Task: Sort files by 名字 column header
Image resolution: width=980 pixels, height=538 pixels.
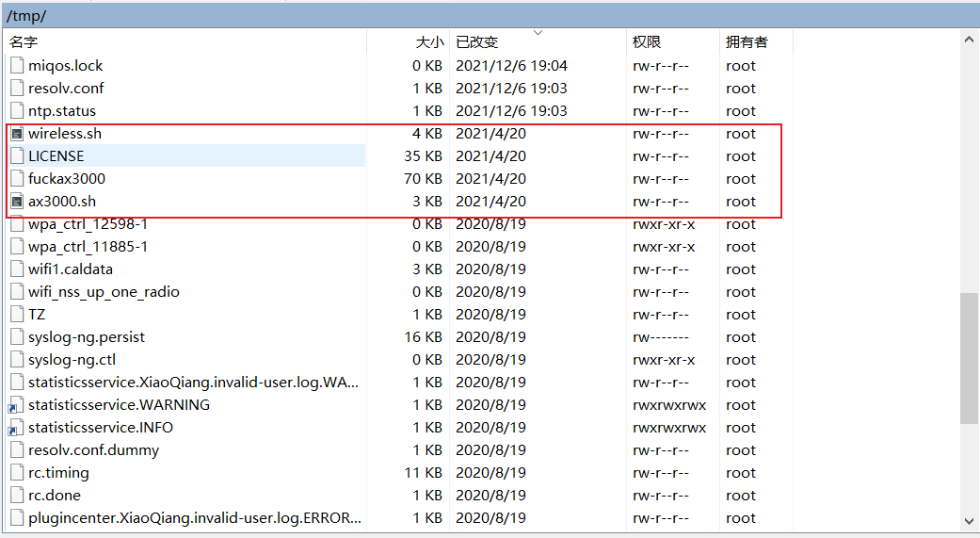Action: click(185, 41)
